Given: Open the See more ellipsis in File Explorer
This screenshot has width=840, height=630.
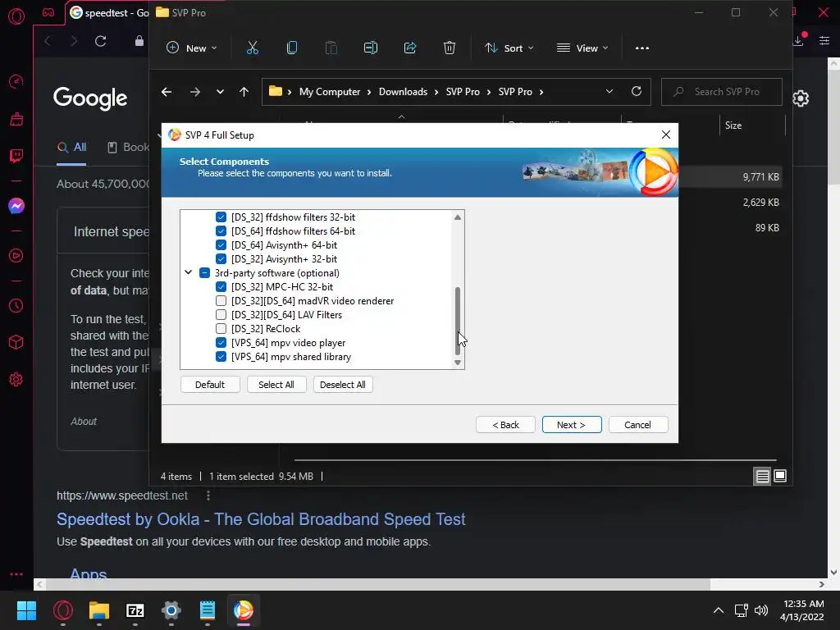Looking at the screenshot, I should pyautogui.click(x=641, y=48).
